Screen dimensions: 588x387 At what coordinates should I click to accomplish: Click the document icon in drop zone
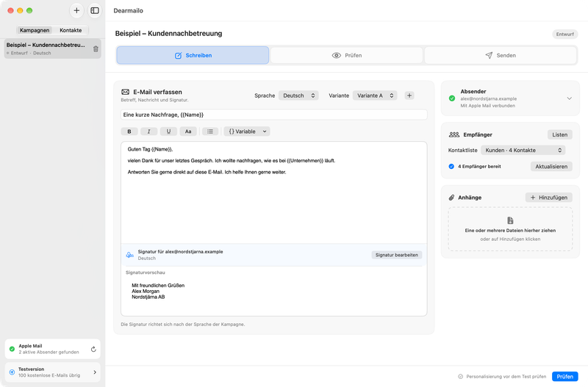[x=510, y=220]
